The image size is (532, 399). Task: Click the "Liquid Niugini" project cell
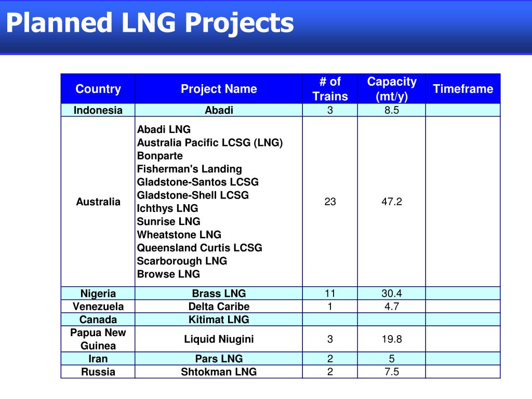(x=219, y=339)
